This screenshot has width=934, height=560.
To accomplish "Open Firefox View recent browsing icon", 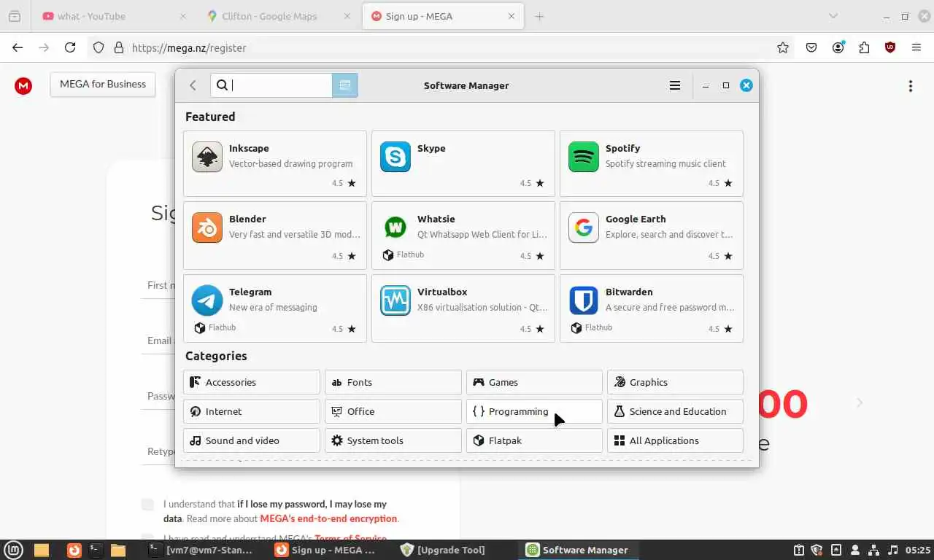I will (x=15, y=16).
